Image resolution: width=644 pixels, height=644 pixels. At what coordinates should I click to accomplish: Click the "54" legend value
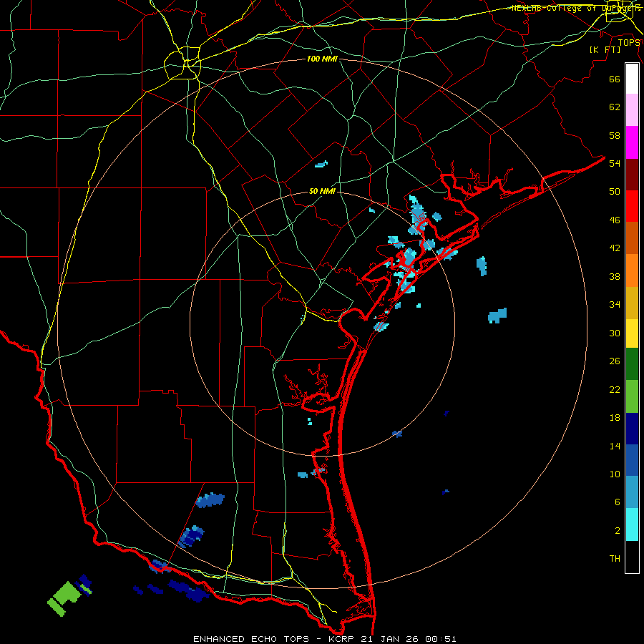tap(615, 163)
